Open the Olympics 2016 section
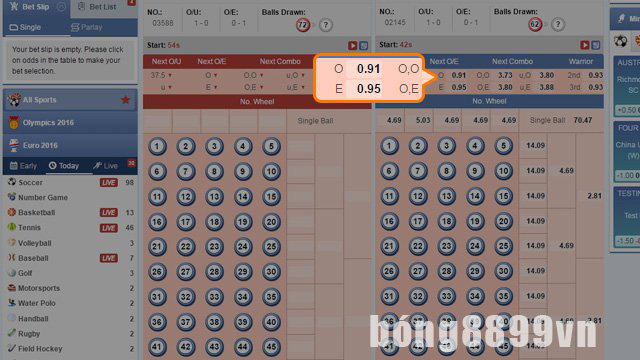 (70, 122)
